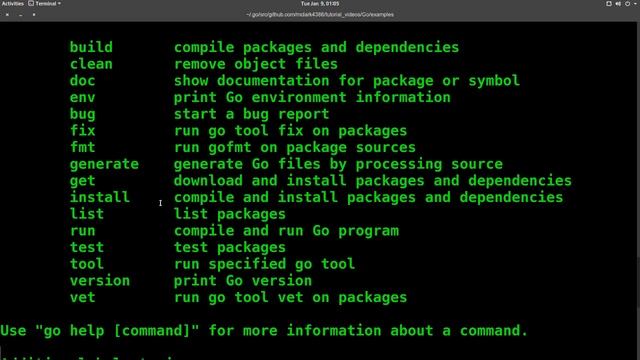640x360 pixels.
Task: Maximize the terminal window
Action: pos(34,15)
